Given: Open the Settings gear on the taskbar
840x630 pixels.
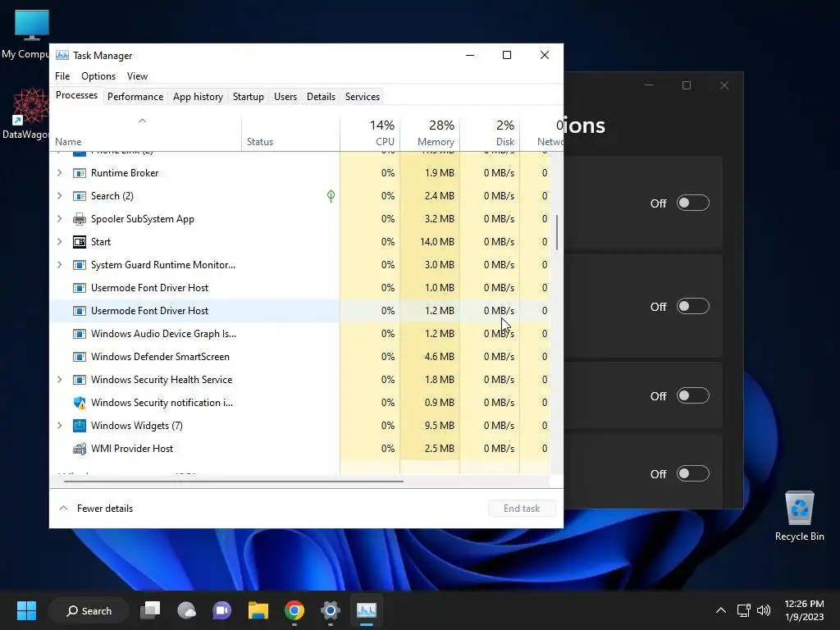Looking at the screenshot, I should pos(331,610).
